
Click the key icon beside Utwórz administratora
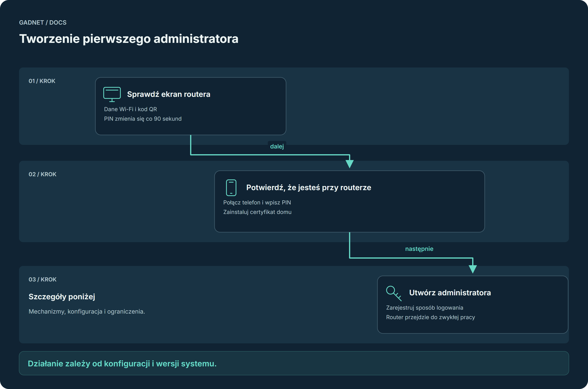pyautogui.click(x=394, y=294)
